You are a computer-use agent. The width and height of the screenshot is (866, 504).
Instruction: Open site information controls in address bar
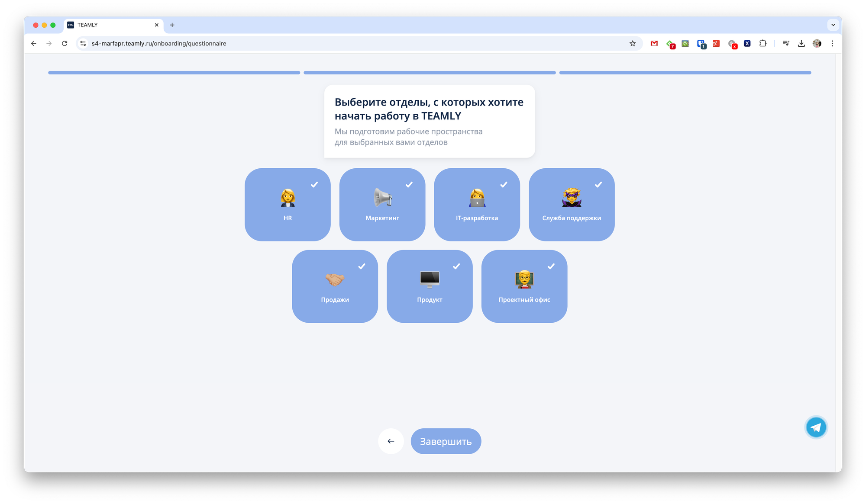click(x=83, y=43)
